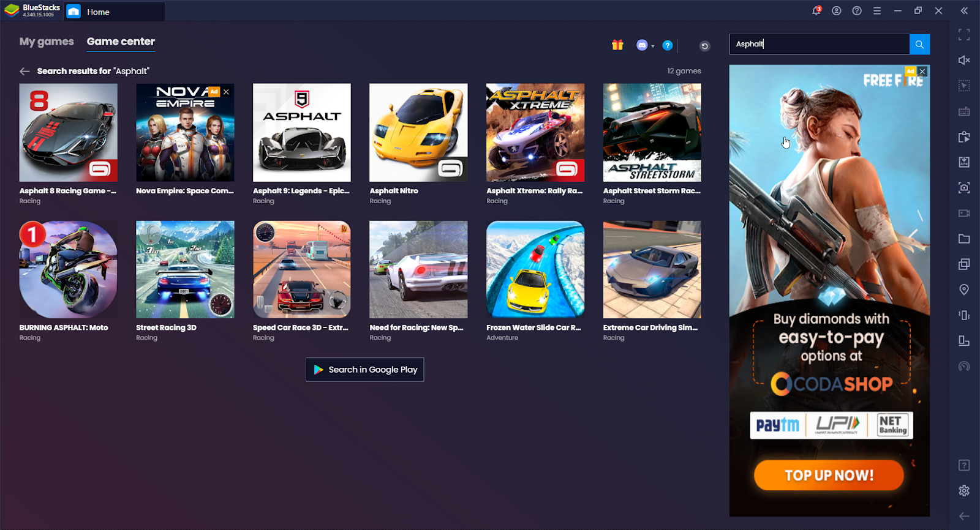Focus the search field containing Asphalt
Image resolution: width=980 pixels, height=530 pixels.
[x=820, y=44]
